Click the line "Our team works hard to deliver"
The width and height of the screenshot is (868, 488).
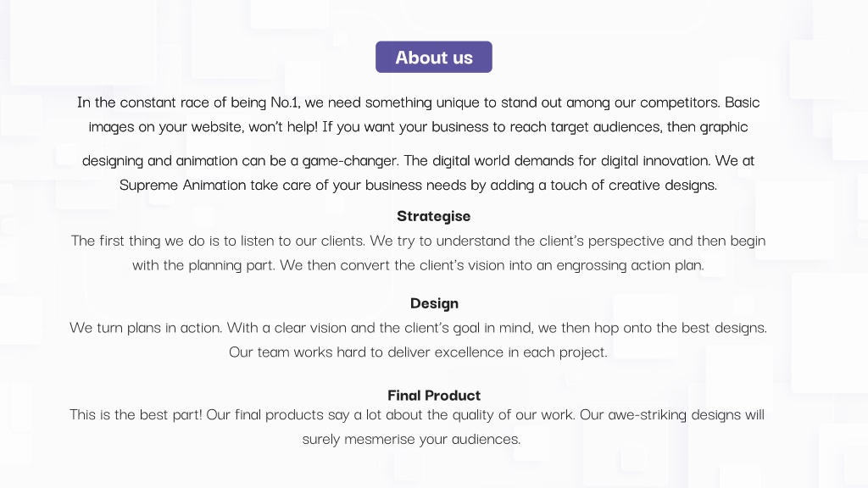418,352
